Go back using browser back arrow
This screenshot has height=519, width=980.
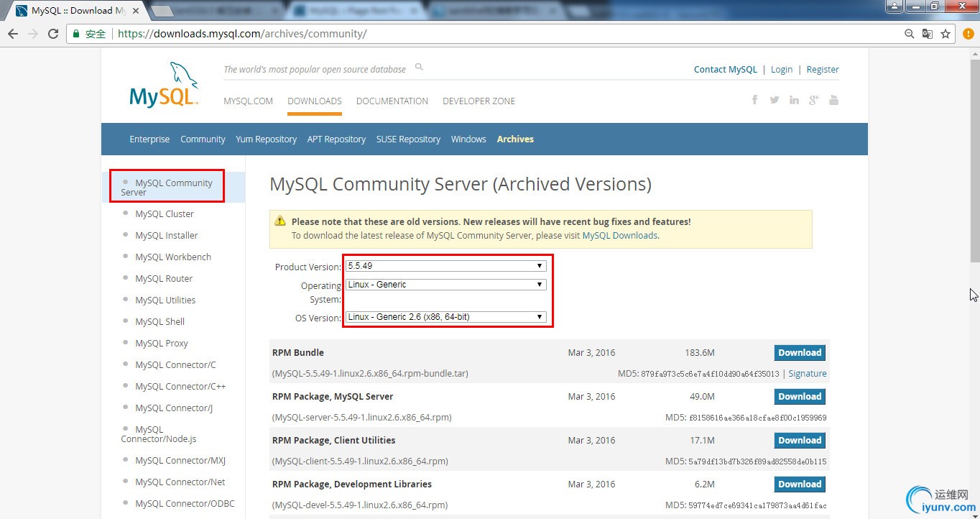pos(12,34)
